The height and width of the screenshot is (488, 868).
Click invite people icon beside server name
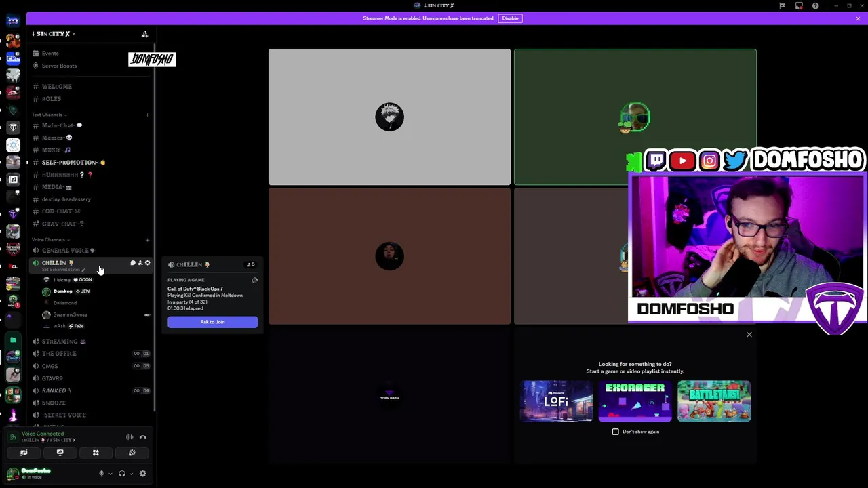pyautogui.click(x=144, y=34)
